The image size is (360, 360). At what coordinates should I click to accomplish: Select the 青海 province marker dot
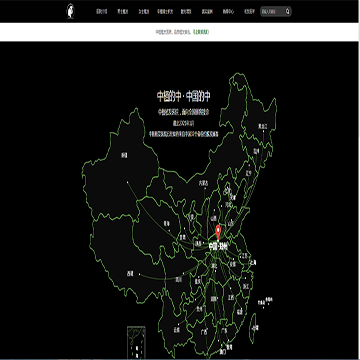(x=169, y=230)
